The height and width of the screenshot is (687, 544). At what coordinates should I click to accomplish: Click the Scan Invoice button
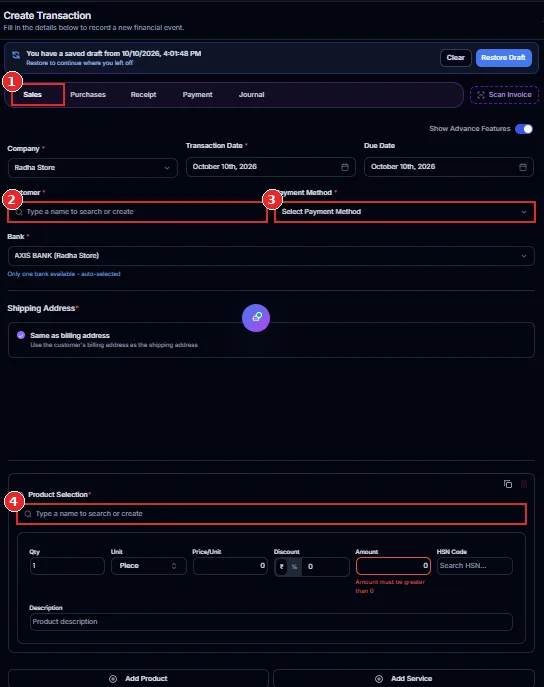click(x=504, y=95)
